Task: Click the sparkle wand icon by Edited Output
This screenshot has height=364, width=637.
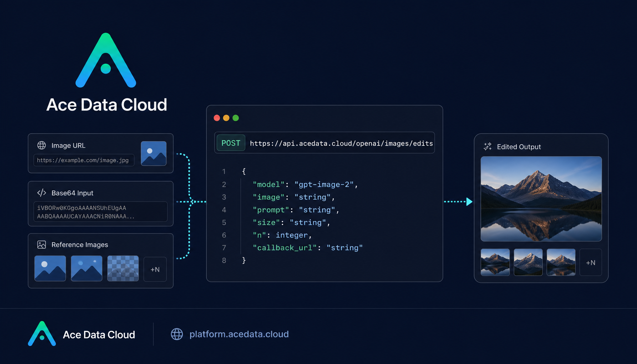Action: [x=488, y=146]
